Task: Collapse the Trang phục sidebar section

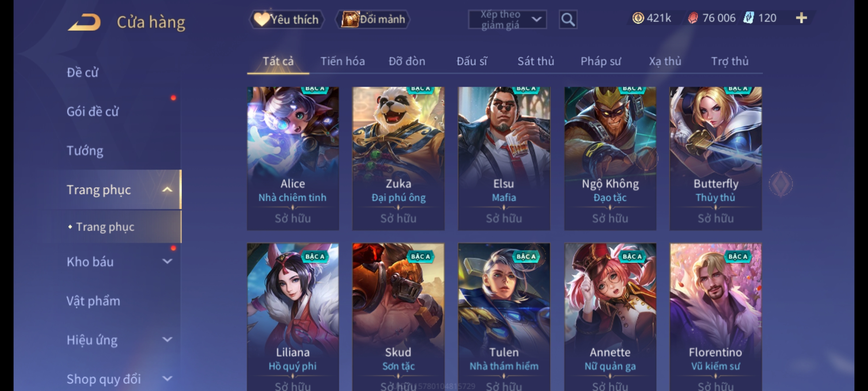Action: 167,190
